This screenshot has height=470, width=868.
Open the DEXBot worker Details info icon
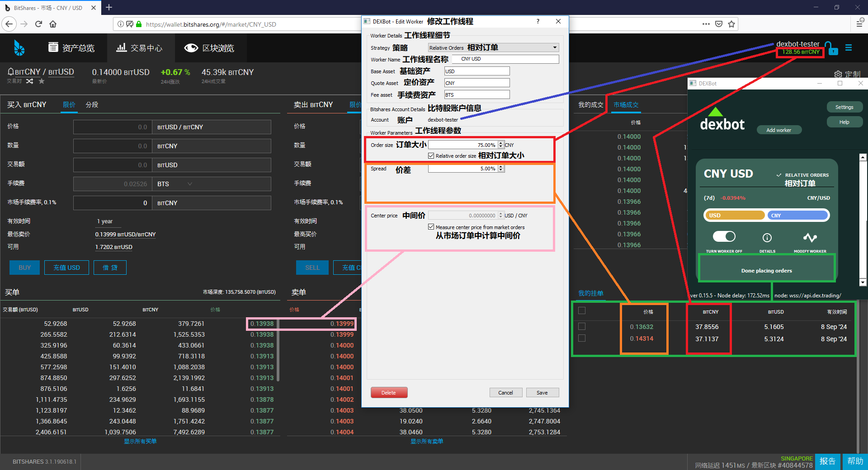pyautogui.click(x=767, y=238)
